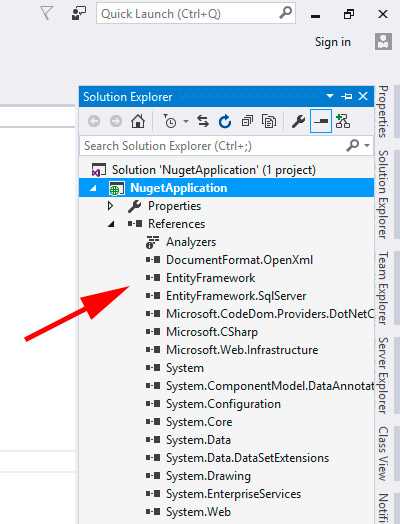The height and width of the screenshot is (524, 400).
Task: Click the Solution node icon
Action: coord(99,170)
